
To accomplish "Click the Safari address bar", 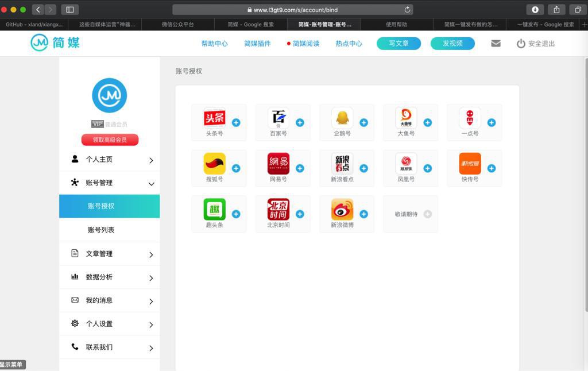I will [292, 10].
